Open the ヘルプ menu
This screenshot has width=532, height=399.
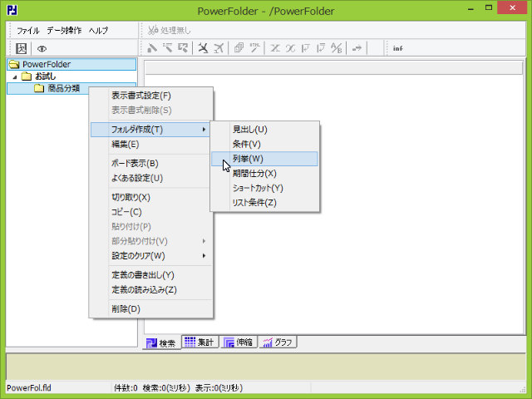tap(98, 31)
